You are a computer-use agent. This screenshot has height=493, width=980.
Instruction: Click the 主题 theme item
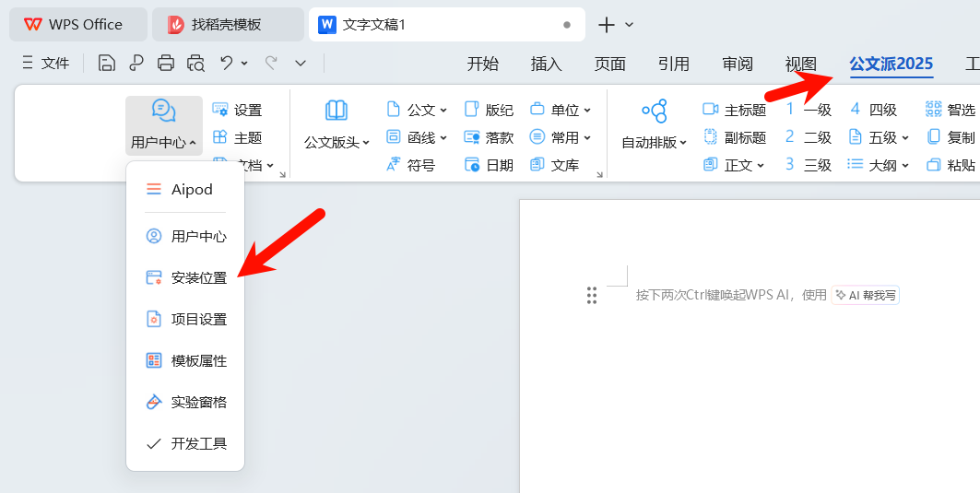point(238,137)
